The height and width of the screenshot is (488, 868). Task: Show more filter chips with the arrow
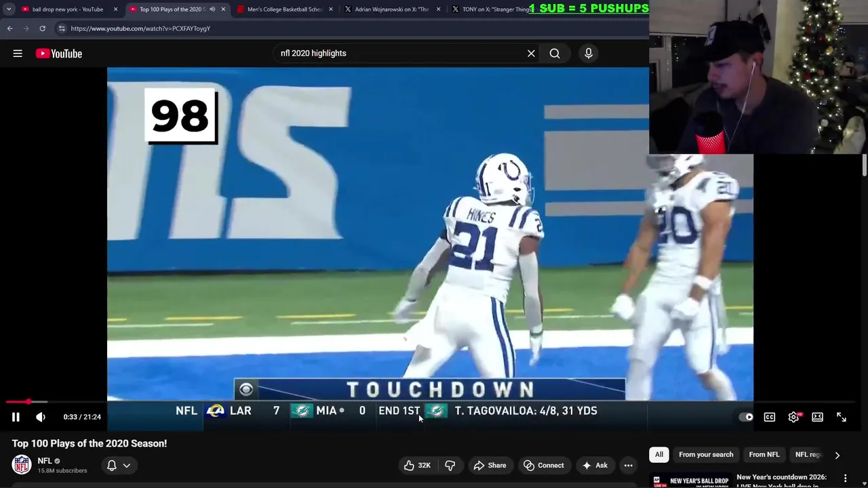pos(837,455)
